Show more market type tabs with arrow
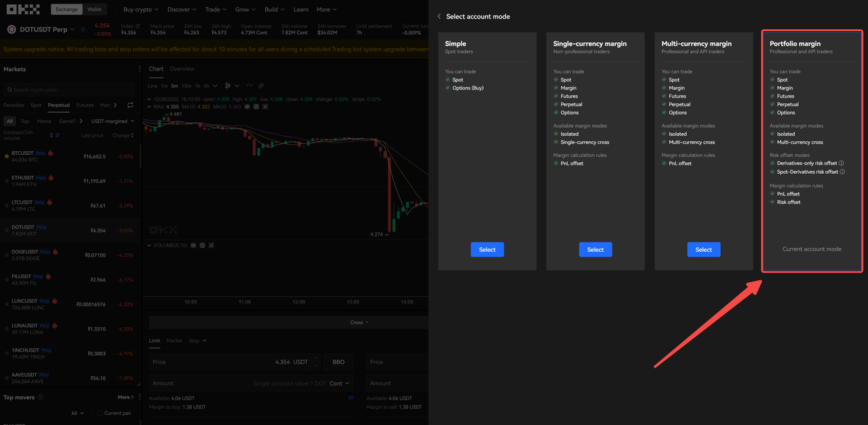This screenshot has height=425, width=868. (115, 105)
